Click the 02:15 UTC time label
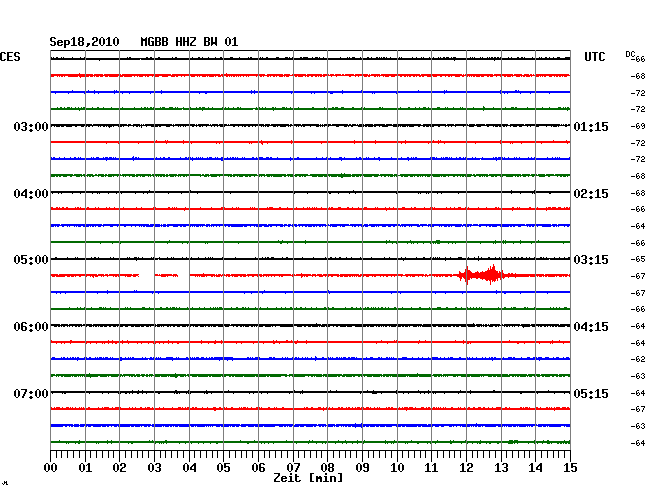This screenshot has width=650, height=494. [591, 194]
